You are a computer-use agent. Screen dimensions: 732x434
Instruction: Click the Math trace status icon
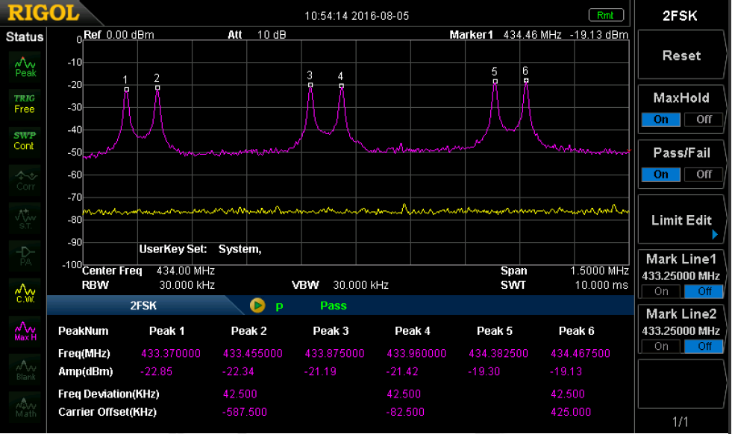pos(25,405)
